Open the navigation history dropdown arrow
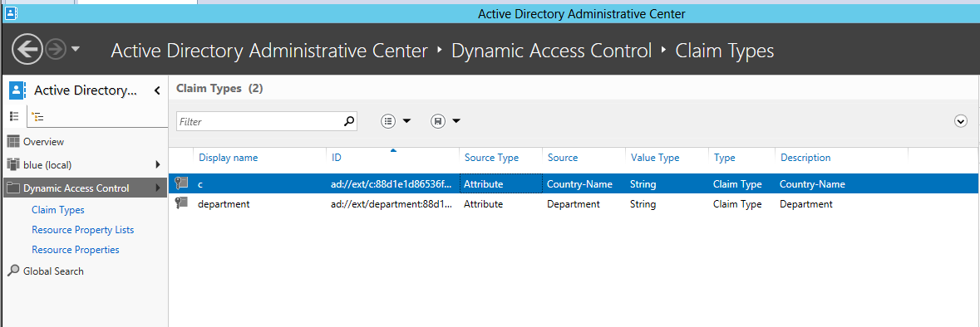The image size is (980, 327). tap(76, 49)
